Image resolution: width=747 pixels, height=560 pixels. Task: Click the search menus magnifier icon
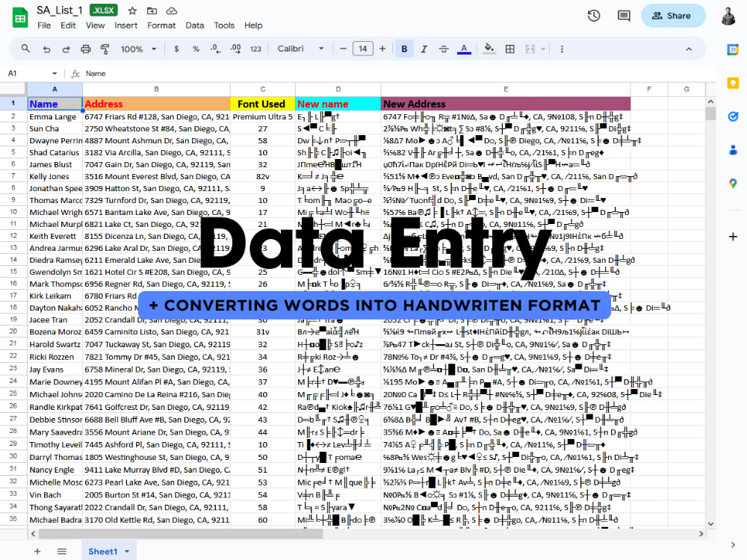tap(25, 49)
